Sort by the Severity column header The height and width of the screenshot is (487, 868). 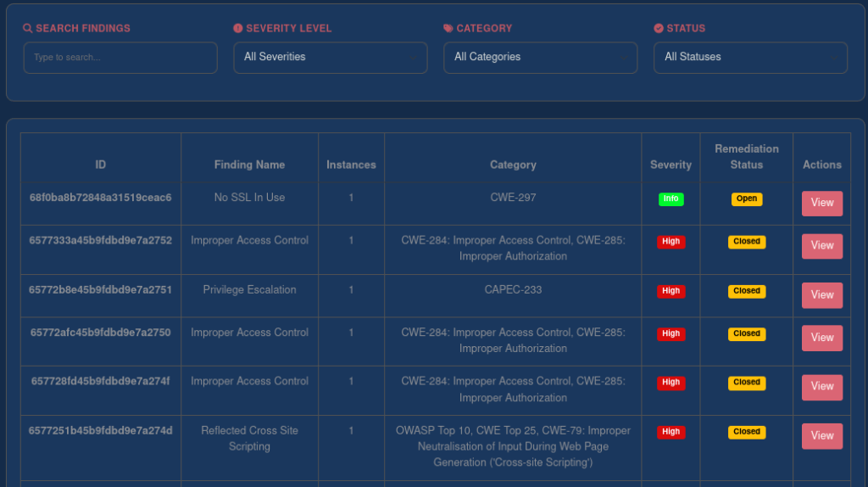click(x=670, y=165)
